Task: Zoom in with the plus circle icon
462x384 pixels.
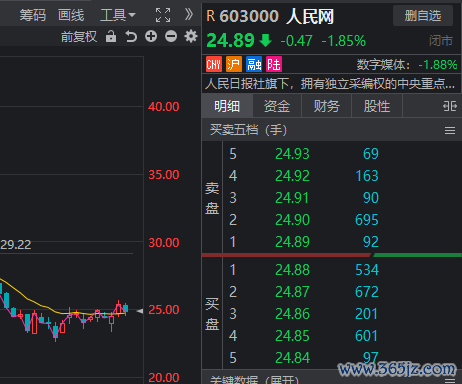Action: [151, 36]
